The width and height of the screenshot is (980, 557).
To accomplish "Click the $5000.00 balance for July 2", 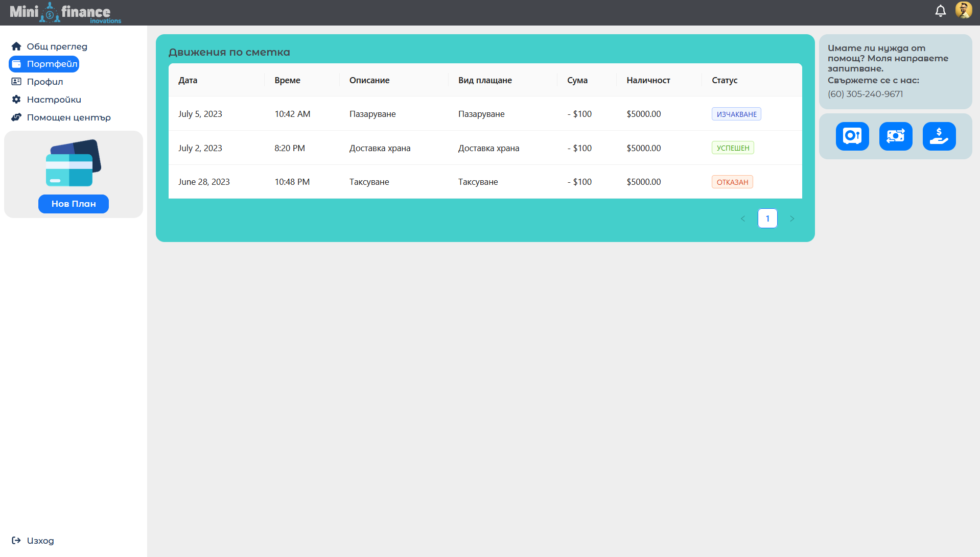I will [x=644, y=148].
